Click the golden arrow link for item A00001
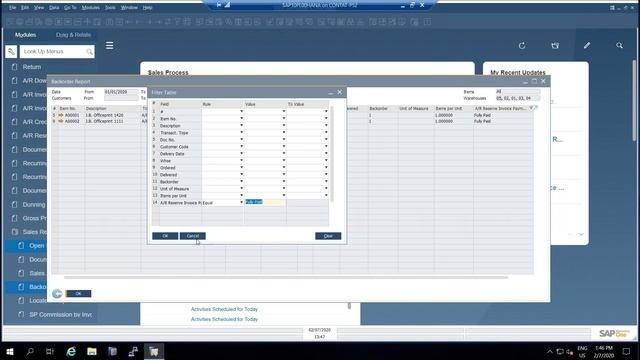640x360 pixels. 61,115
